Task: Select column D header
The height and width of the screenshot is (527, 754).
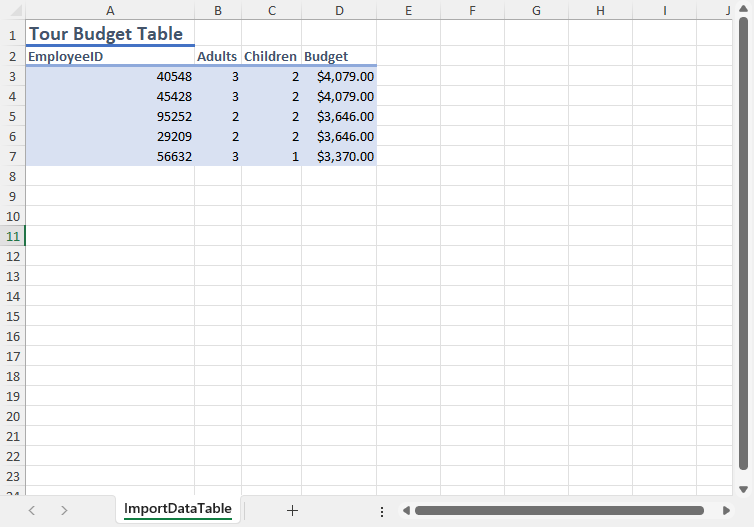Action: point(340,10)
